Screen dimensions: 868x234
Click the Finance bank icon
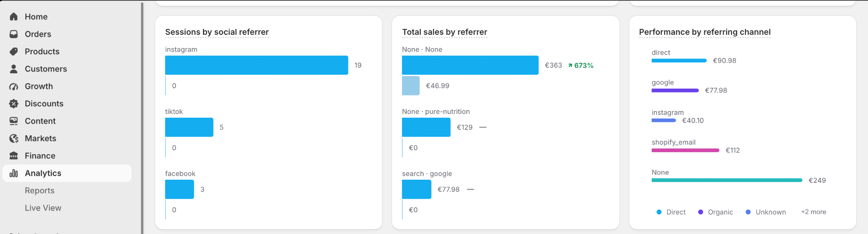(x=14, y=156)
